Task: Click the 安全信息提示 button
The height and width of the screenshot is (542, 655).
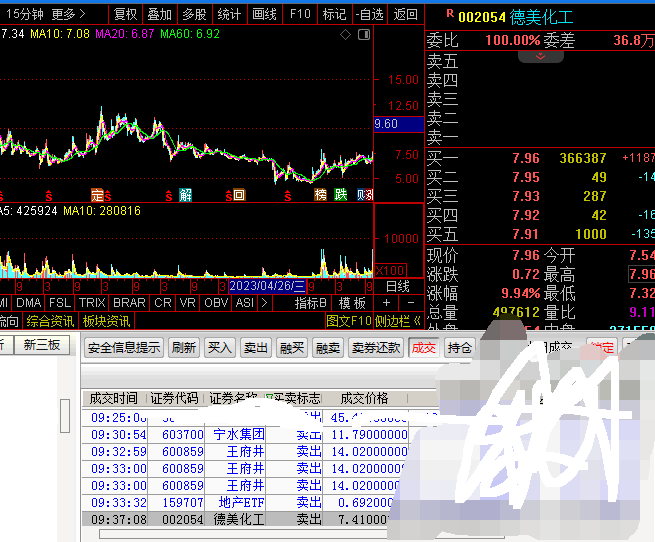Action: point(124,348)
